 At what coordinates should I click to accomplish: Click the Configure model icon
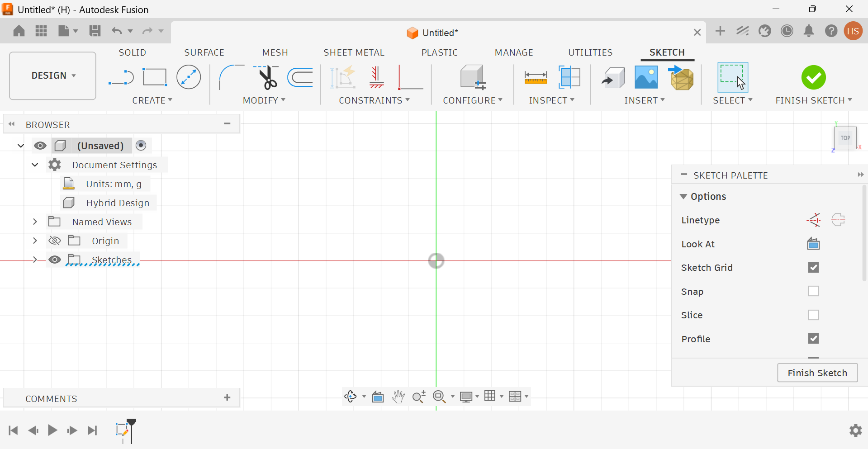pyautogui.click(x=473, y=77)
